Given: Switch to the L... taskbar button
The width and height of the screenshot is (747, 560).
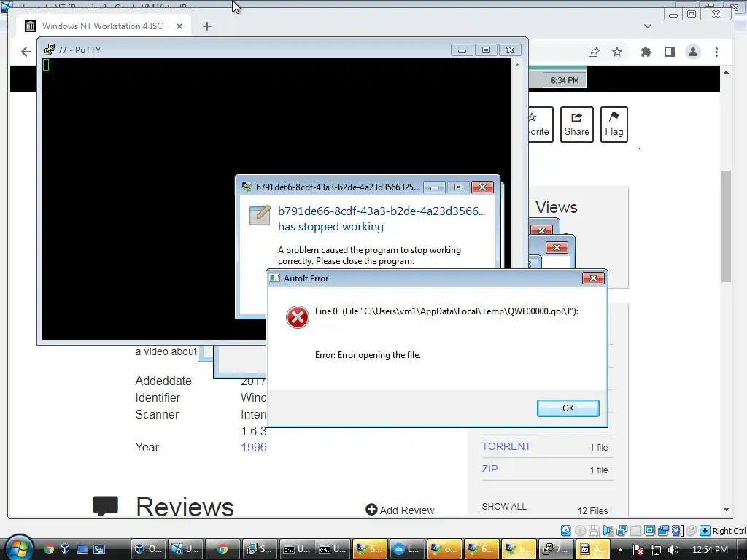Looking at the screenshot, I should [408, 549].
